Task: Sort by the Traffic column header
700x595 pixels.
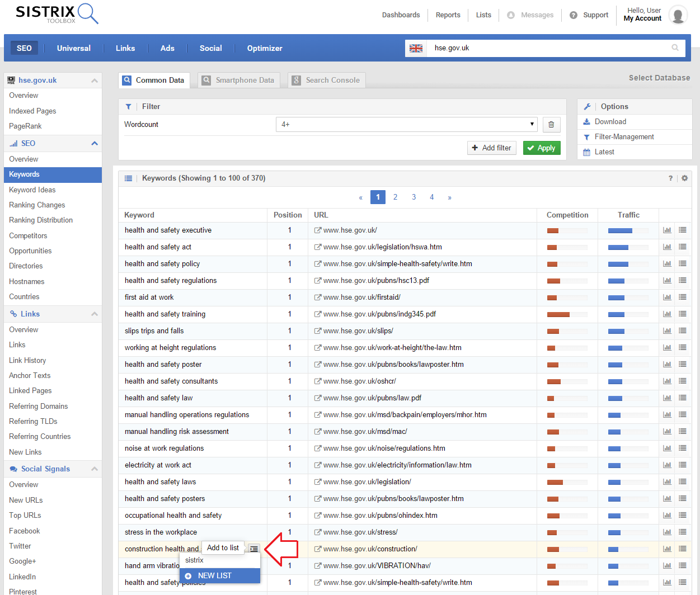Action: (x=628, y=215)
